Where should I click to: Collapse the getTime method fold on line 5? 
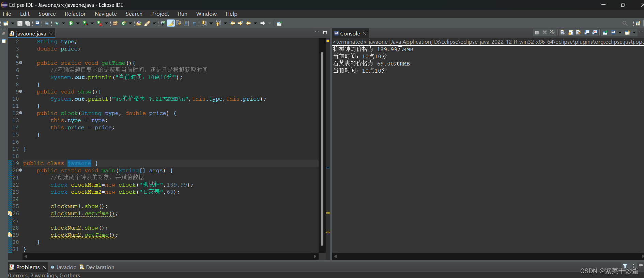(21, 63)
